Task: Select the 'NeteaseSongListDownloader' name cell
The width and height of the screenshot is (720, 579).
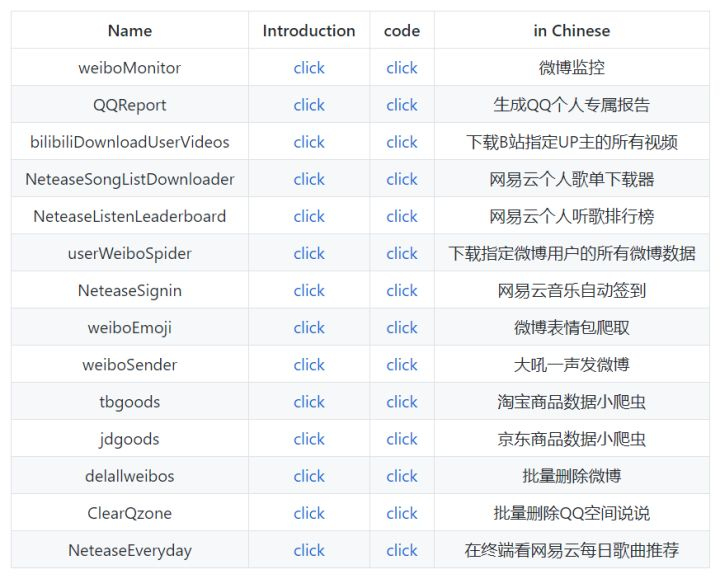Action: click(x=130, y=180)
